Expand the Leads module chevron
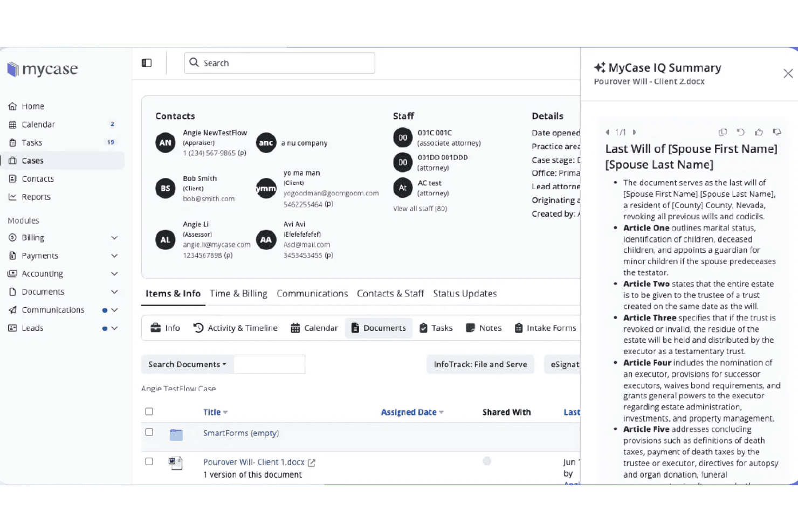 point(114,328)
